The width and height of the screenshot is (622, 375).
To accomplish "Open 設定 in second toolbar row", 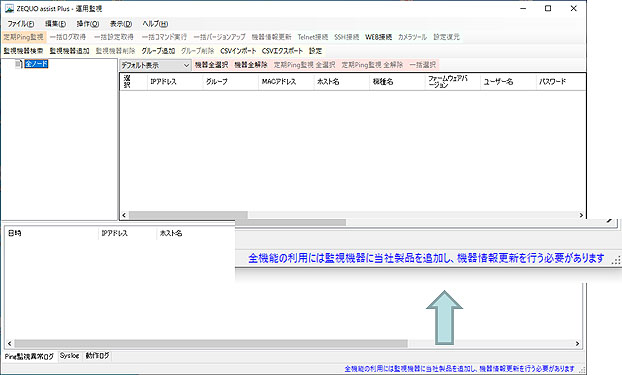I will pos(315,51).
